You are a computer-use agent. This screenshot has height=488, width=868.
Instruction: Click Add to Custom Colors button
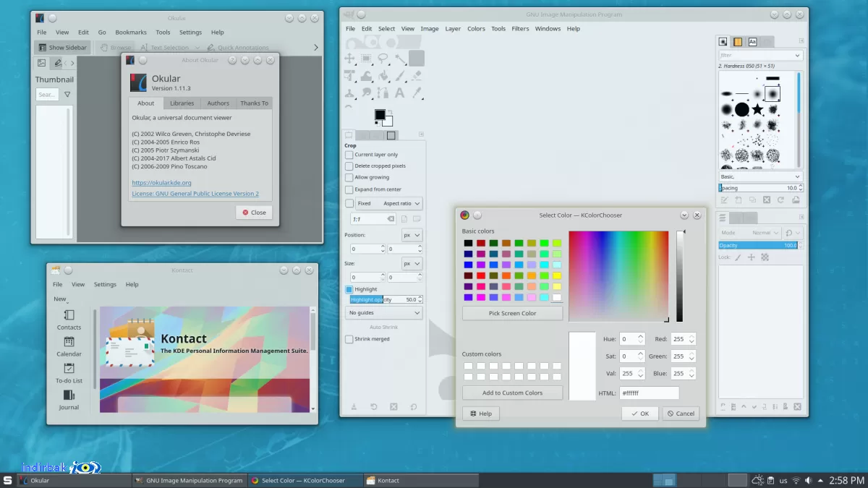pyautogui.click(x=512, y=393)
